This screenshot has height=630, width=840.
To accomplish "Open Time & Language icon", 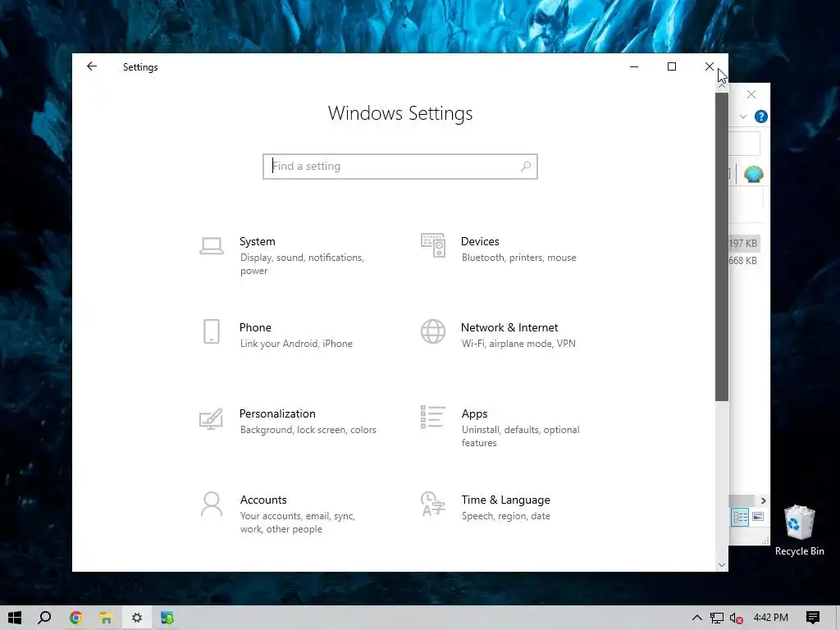I will point(433,504).
